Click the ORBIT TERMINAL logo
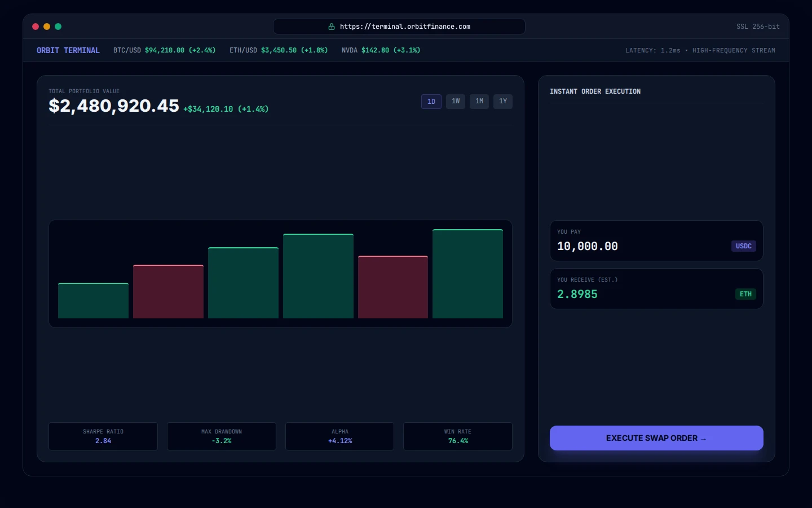The width and height of the screenshot is (812, 508). (68, 50)
